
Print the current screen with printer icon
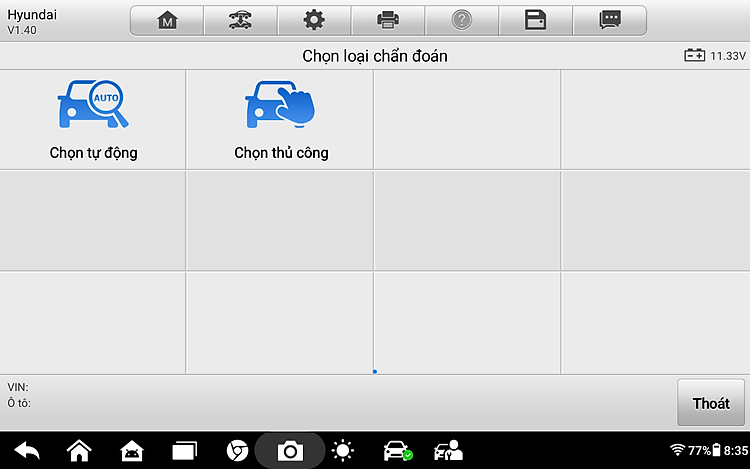tap(388, 20)
